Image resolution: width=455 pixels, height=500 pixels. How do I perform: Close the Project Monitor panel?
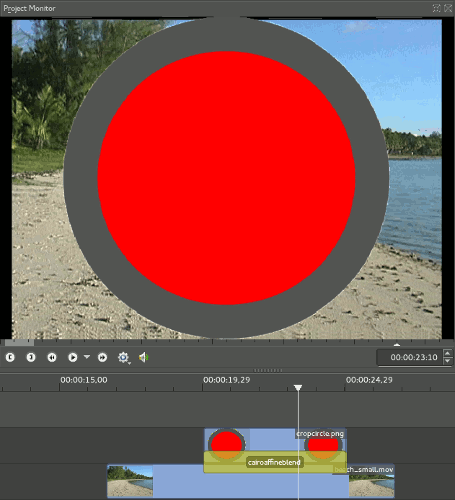[x=448, y=8]
